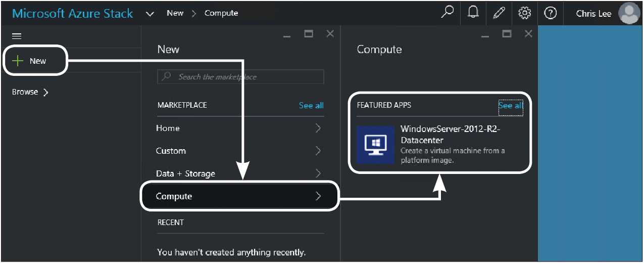
Task: Click the FEATURED APPS section heading
Action: tap(384, 105)
